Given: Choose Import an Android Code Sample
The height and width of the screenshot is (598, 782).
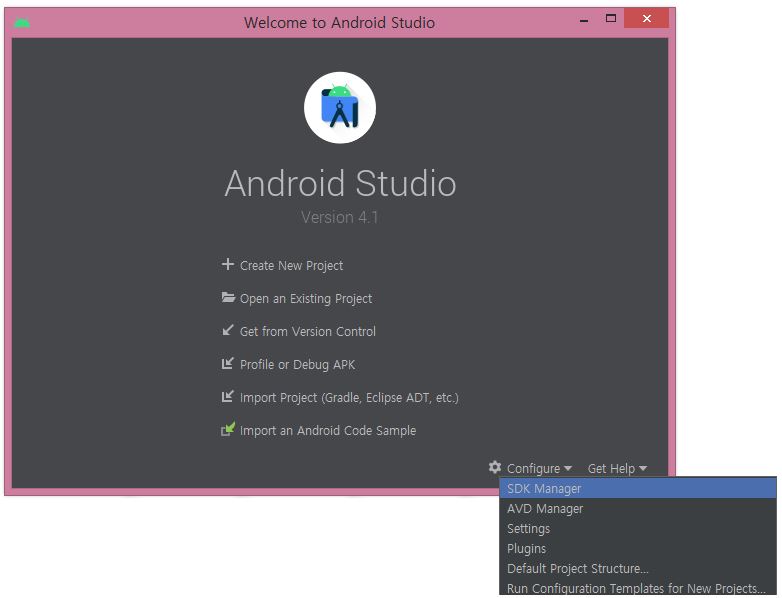Looking at the screenshot, I should 328,430.
